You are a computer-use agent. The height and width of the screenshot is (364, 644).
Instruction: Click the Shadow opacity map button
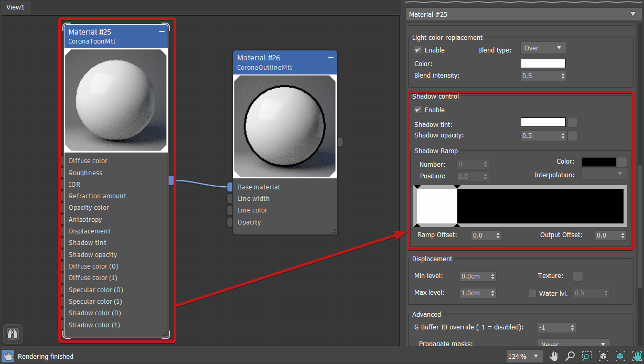click(573, 136)
